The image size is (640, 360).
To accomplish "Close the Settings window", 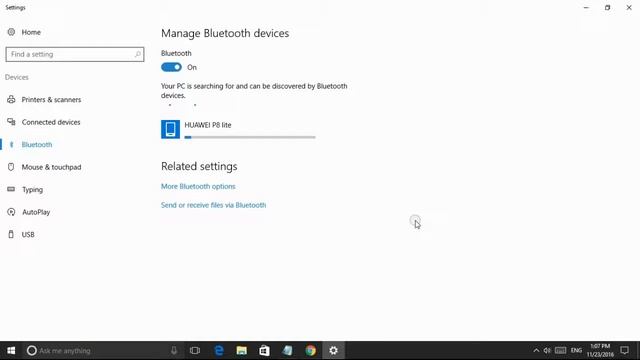I will coord(629,7).
